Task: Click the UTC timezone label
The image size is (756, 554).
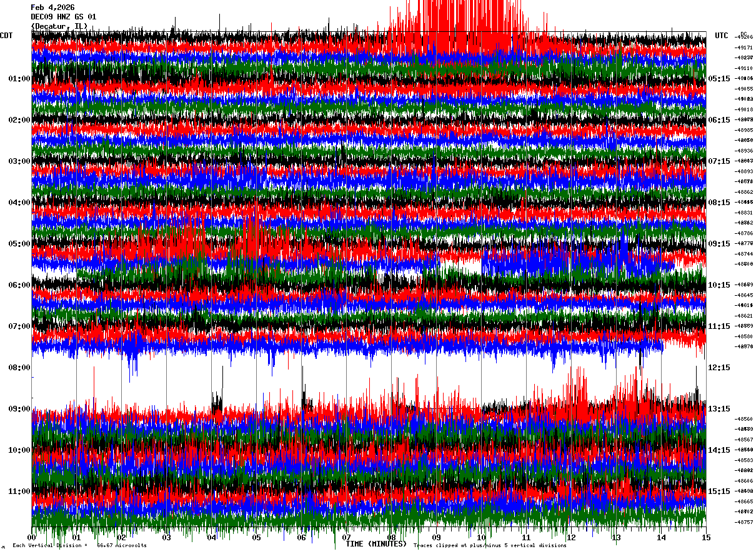Action: point(722,36)
